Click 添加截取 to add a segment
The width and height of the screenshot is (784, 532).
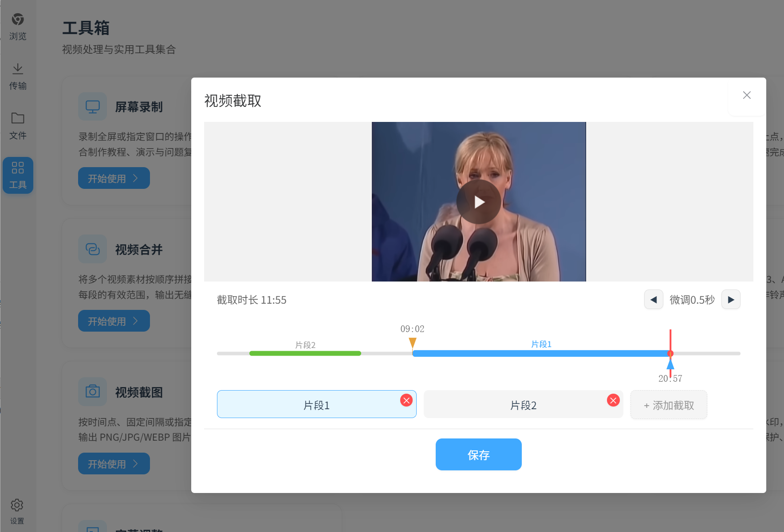669,405
